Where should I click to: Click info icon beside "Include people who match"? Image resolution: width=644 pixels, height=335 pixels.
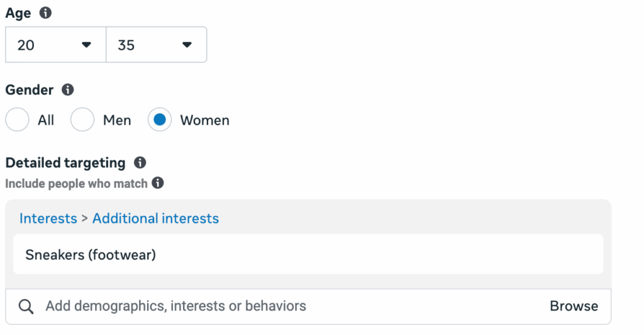click(158, 183)
